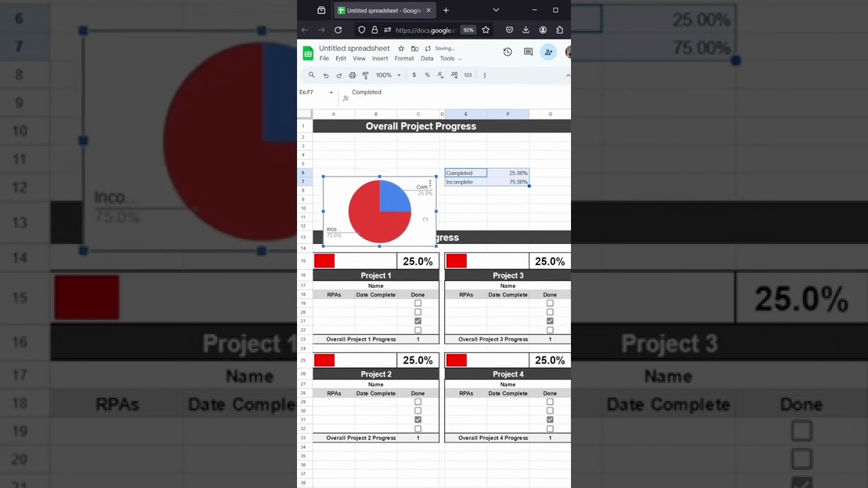The height and width of the screenshot is (488, 868).
Task: Click the document saving status sync icon
Action: coord(428,49)
